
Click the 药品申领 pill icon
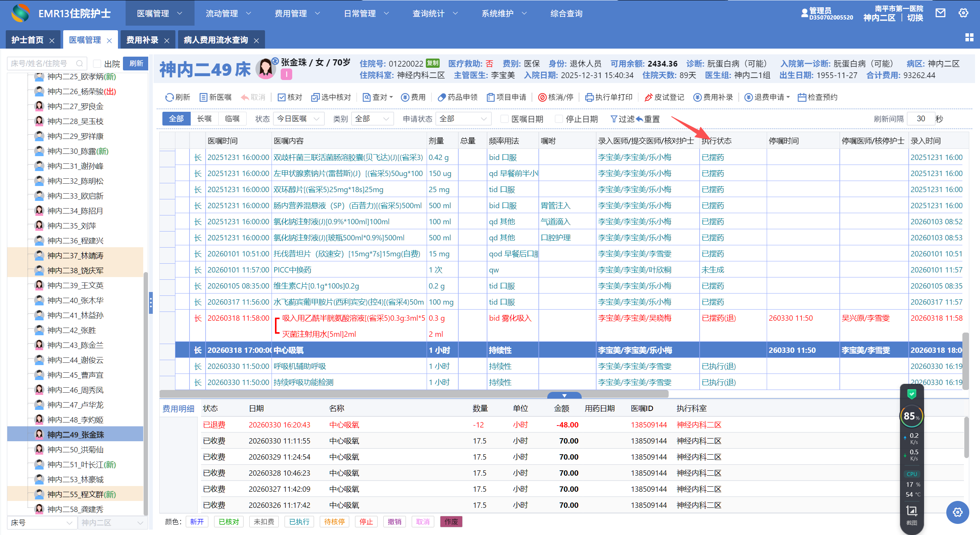coord(442,97)
